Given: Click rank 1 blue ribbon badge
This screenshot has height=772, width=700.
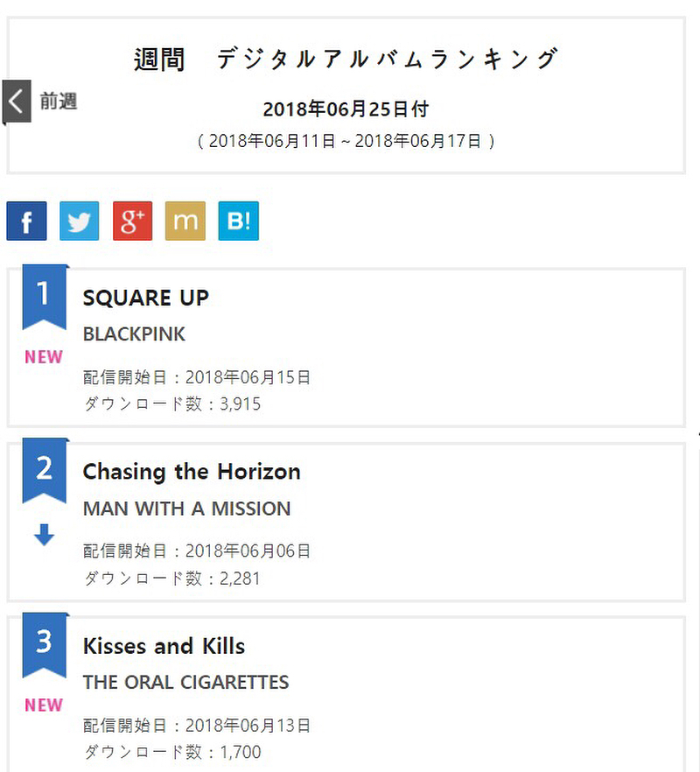Looking at the screenshot, I should click(45, 297).
